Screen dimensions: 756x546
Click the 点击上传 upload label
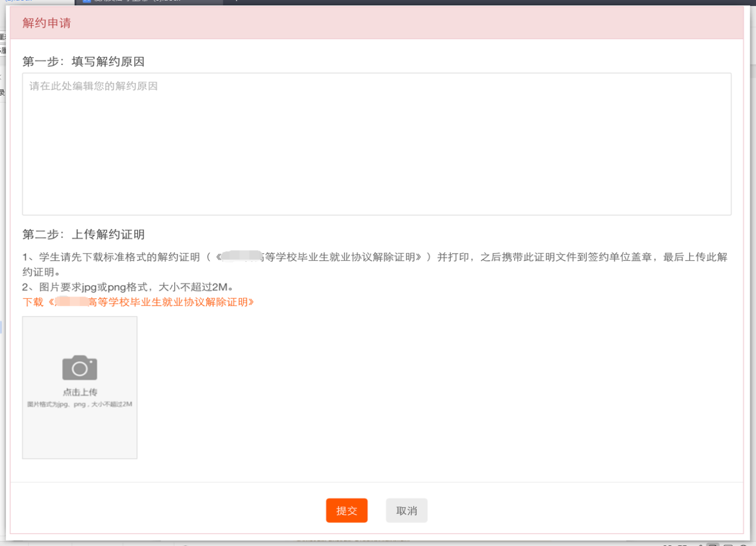79,392
